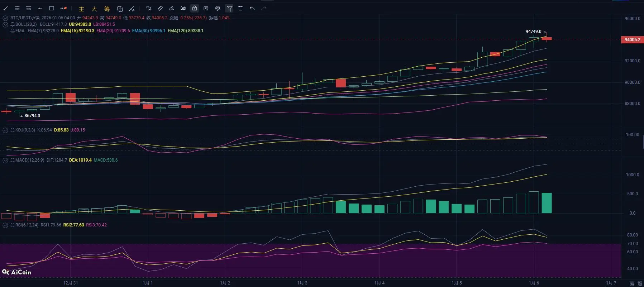Image resolution: width=644 pixels, height=287 pixels.
Task: Click the RSI2:77.60 value
Action: pyautogui.click(x=73, y=225)
